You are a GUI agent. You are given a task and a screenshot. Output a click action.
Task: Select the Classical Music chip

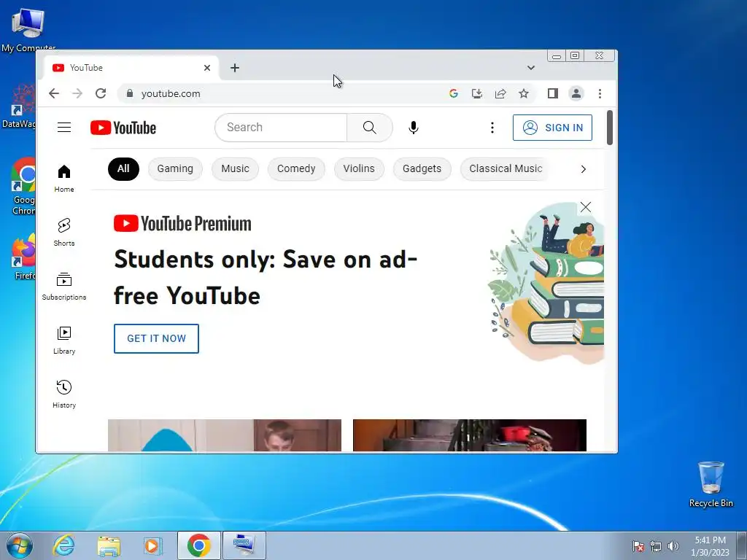pos(506,169)
